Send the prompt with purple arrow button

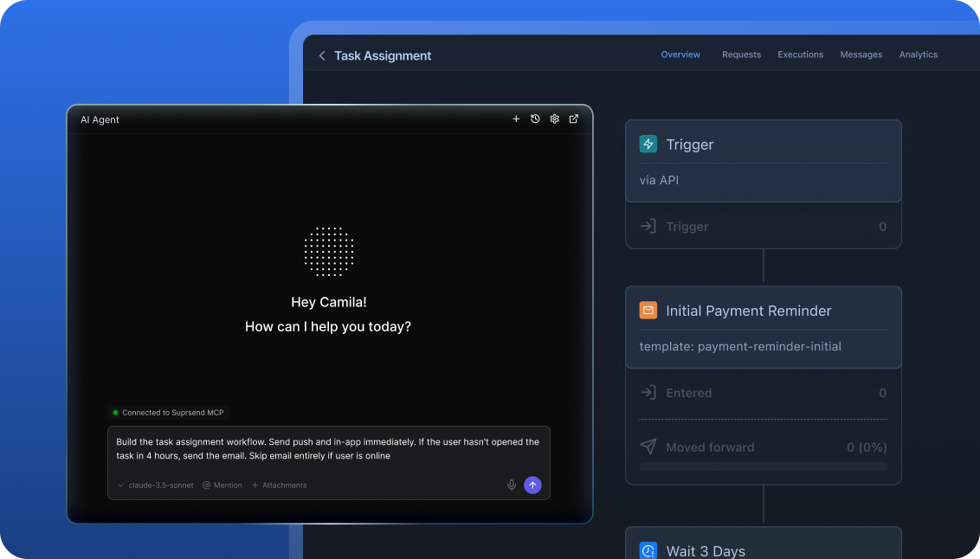532,485
